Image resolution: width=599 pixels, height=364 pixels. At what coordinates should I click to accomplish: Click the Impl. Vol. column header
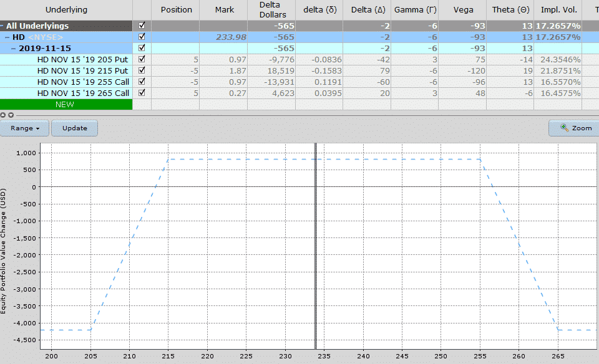coord(558,9)
